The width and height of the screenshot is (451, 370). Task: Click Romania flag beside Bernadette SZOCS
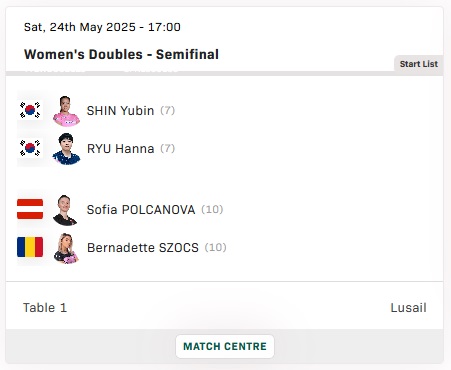30,247
